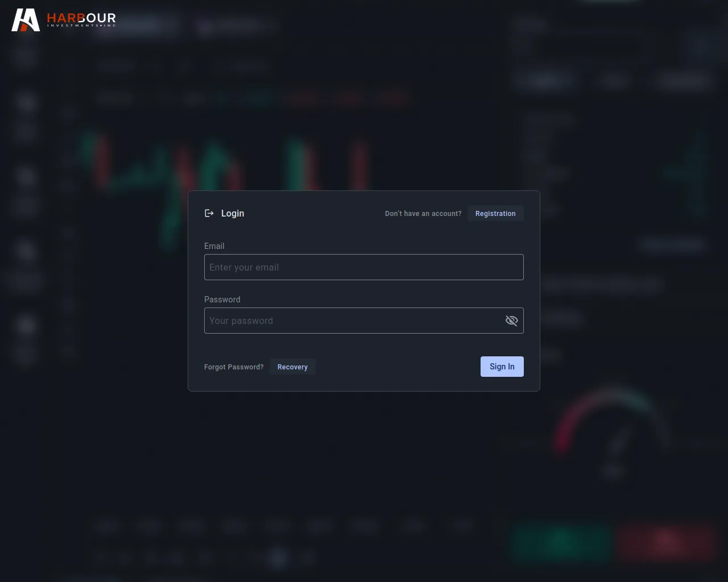Screen dimensions: 728x582
Task: Click the Email field label
Action: tap(214, 246)
